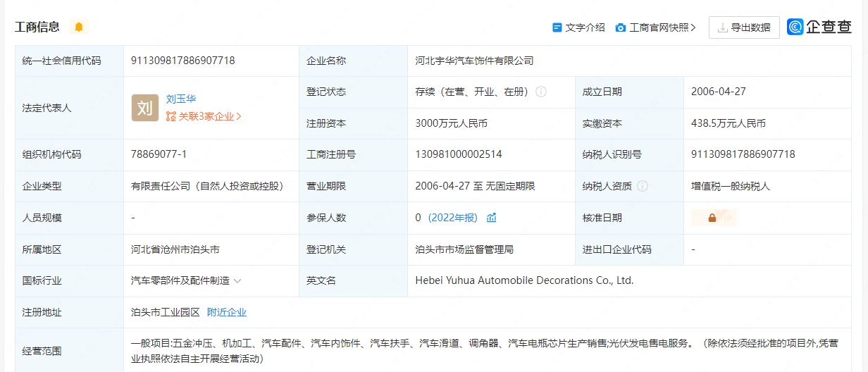Click help icon next to 纳税人资质
868x372 pixels.
pos(643,186)
